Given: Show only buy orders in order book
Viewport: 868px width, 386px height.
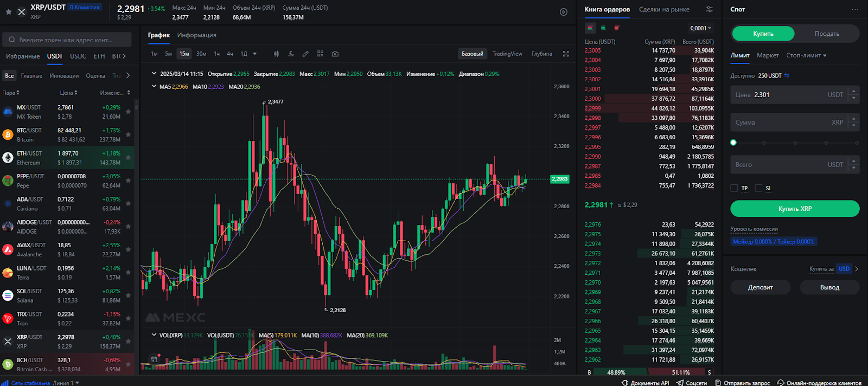Looking at the screenshot, I should (603, 28).
